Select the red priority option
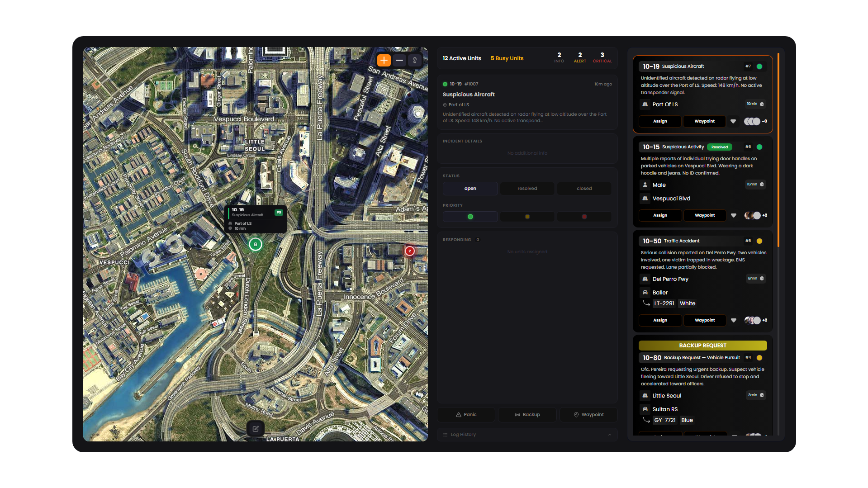 coord(584,217)
